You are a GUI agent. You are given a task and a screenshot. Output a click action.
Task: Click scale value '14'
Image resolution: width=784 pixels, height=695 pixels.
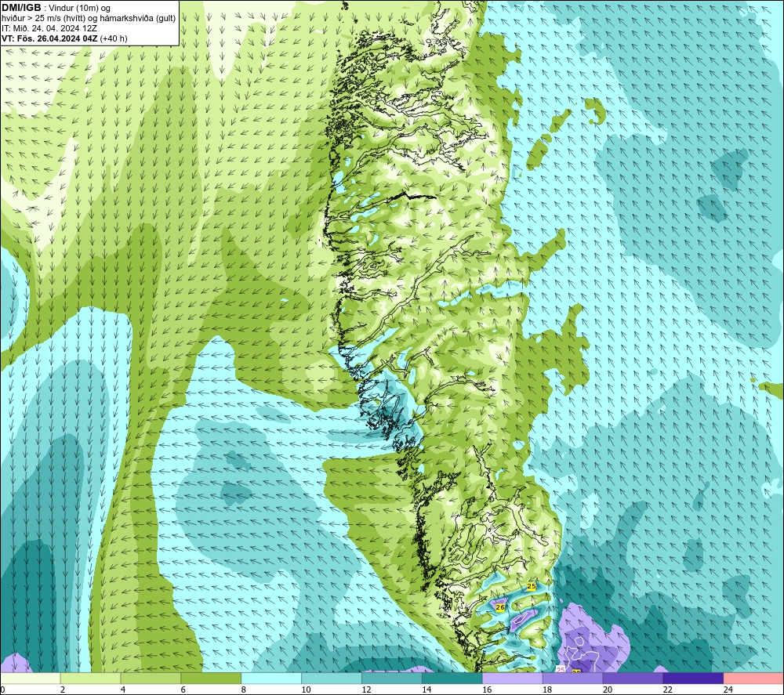click(426, 690)
